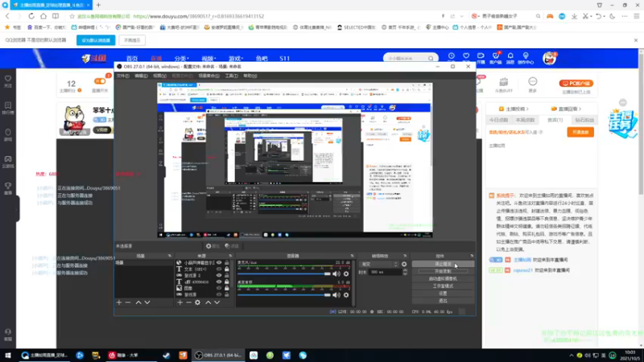Switch to OBS 27.0.1 taskbar button
Screen dimensions: 644x362
click(x=218, y=356)
